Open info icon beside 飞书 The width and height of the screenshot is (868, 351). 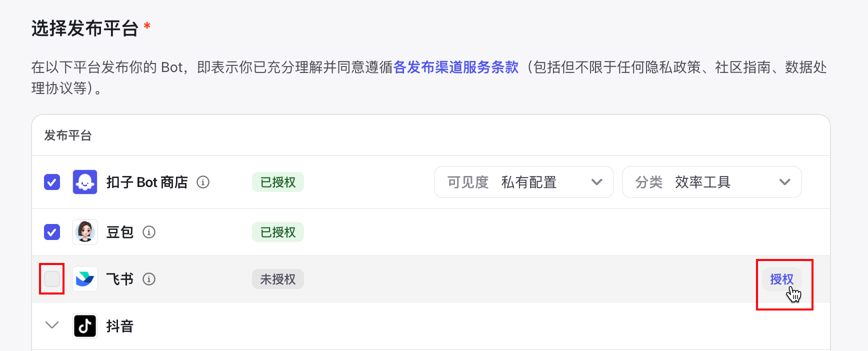149,279
